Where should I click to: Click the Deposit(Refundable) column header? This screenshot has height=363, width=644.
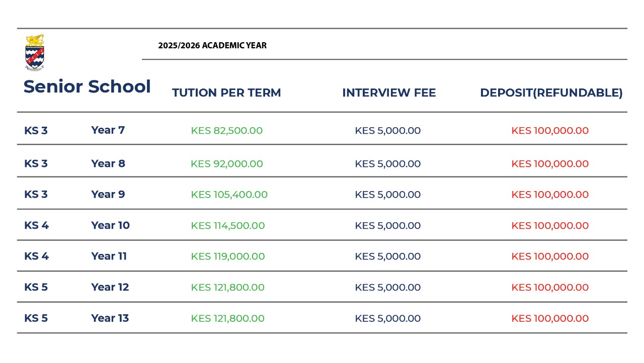pos(551,93)
